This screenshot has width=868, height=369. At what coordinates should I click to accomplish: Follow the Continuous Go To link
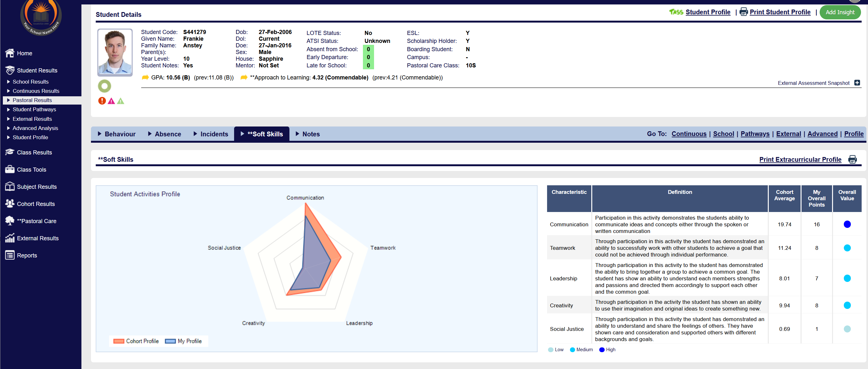(x=688, y=134)
